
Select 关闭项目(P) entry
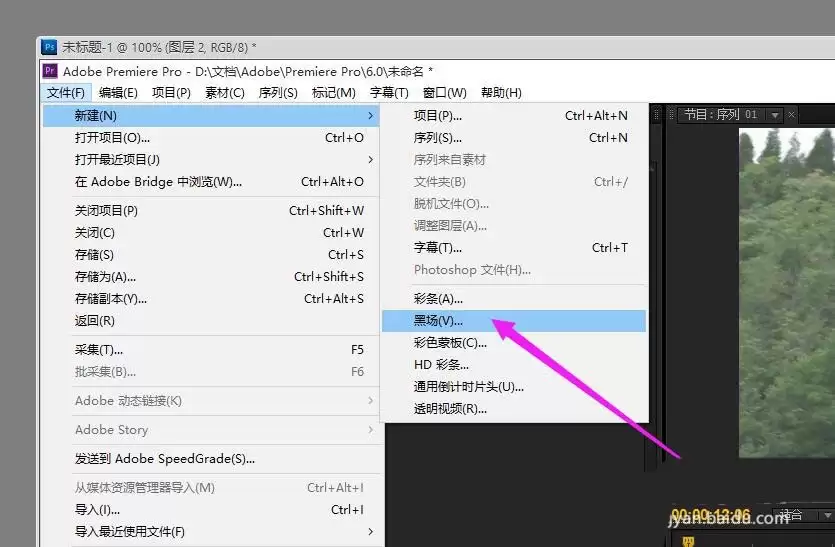(x=211, y=211)
